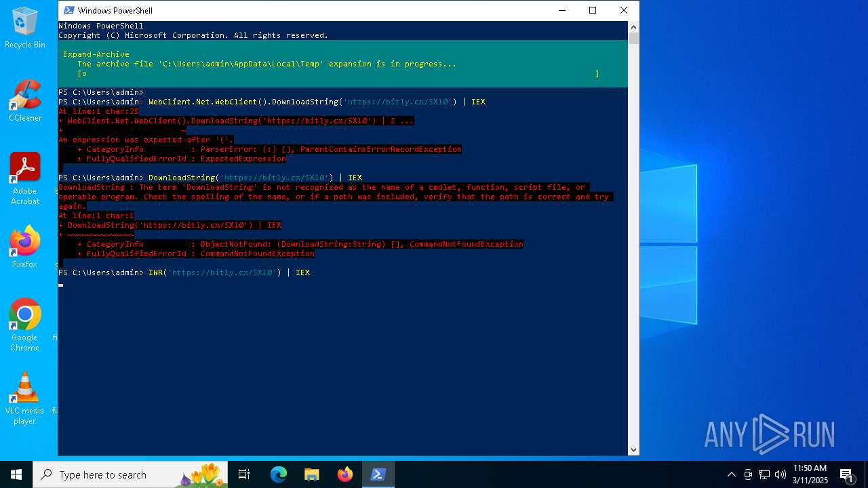Minimize the Windows PowerShell window
868x488 pixels.
pos(562,10)
